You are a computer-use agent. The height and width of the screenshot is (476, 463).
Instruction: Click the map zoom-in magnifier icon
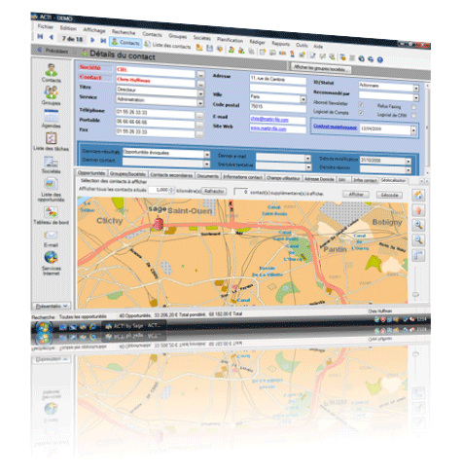click(x=418, y=225)
